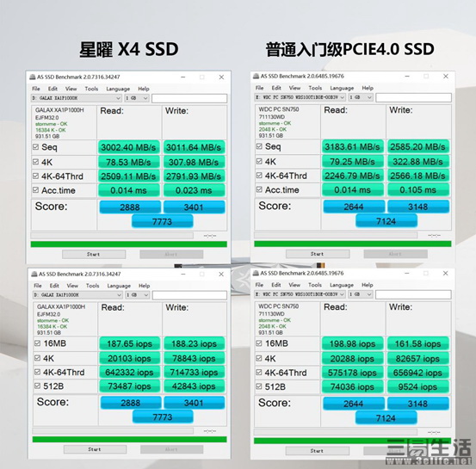Close the bottom-right WDC iops window
This screenshot has width=476, height=469.
(445, 273)
